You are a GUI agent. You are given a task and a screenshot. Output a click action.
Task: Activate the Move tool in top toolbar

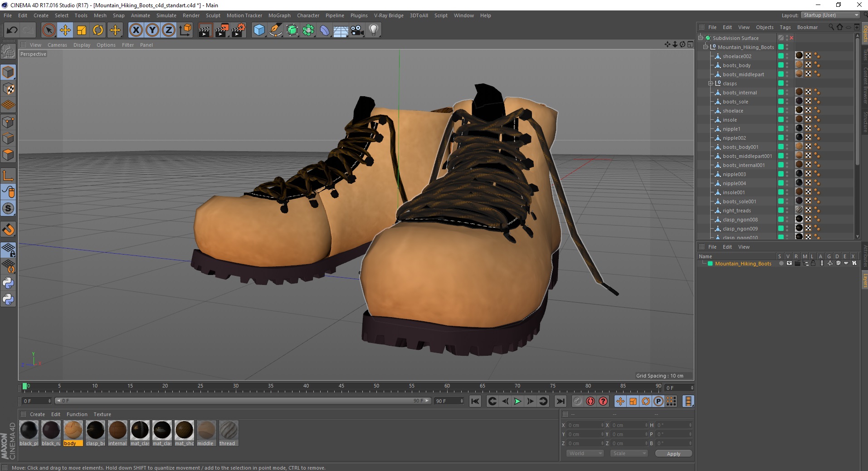point(65,30)
